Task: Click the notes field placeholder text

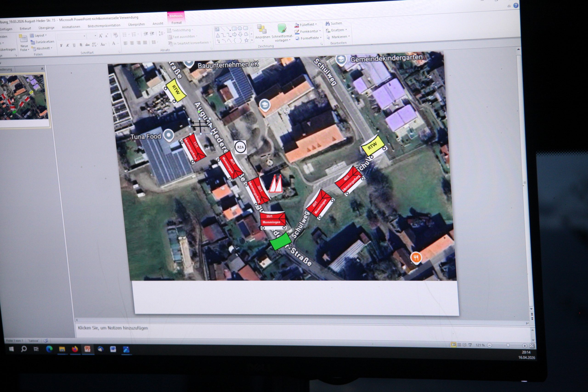Action: (113, 328)
